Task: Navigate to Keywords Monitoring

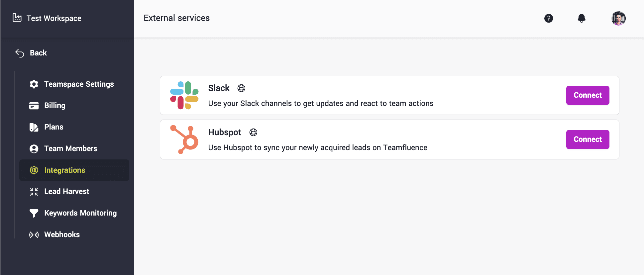Action: pyautogui.click(x=80, y=213)
